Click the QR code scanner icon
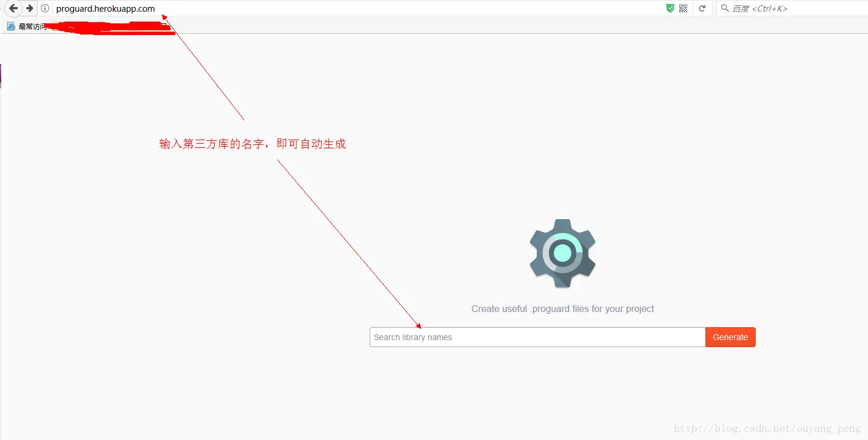 pyautogui.click(x=683, y=8)
